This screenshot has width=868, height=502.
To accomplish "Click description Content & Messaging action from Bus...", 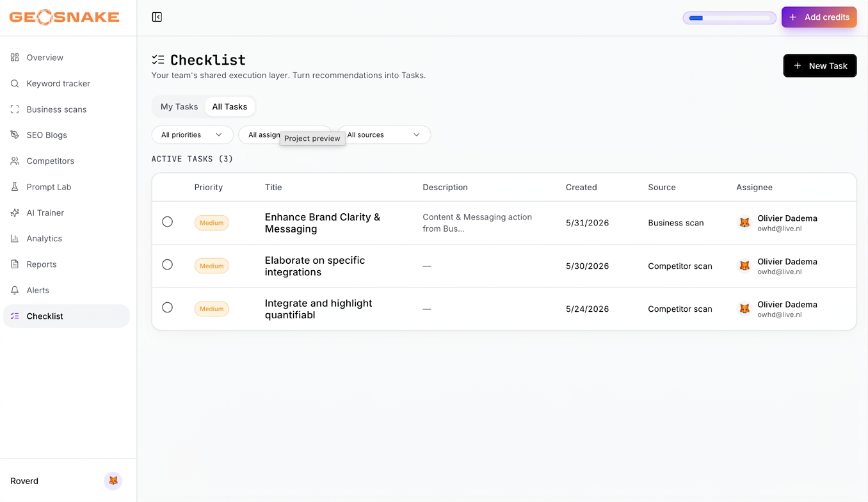I will tap(478, 223).
